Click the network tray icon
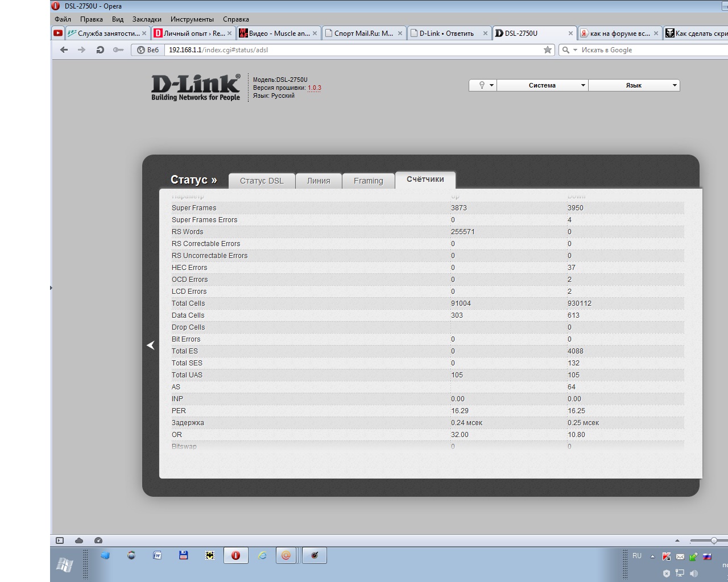The image size is (728, 582). tap(680, 573)
